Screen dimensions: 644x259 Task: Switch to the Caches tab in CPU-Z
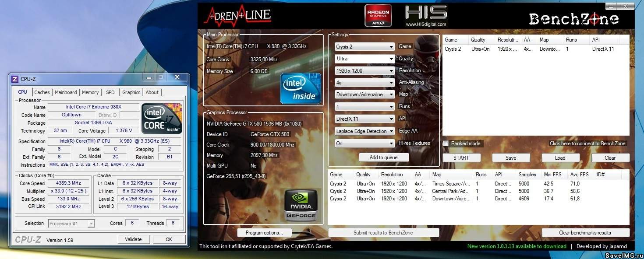pyautogui.click(x=42, y=92)
